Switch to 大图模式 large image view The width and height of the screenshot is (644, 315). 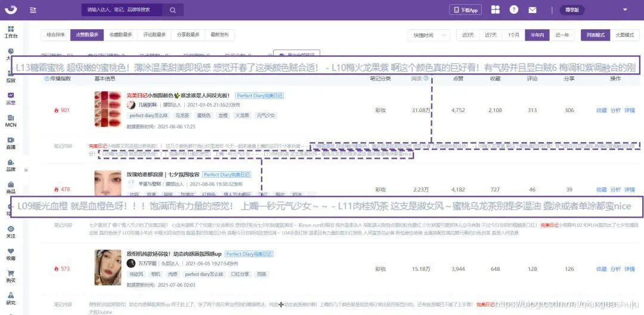click(x=625, y=35)
